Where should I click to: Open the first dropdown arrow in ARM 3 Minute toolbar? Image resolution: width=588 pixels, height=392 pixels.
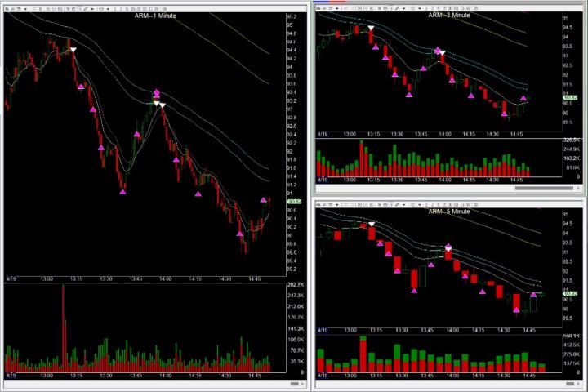337,8
